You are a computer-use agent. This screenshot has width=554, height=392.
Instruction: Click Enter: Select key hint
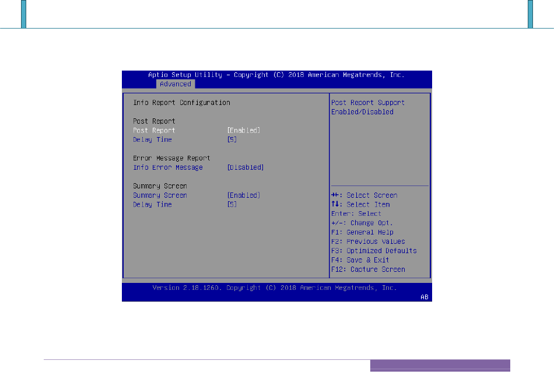tap(356, 214)
